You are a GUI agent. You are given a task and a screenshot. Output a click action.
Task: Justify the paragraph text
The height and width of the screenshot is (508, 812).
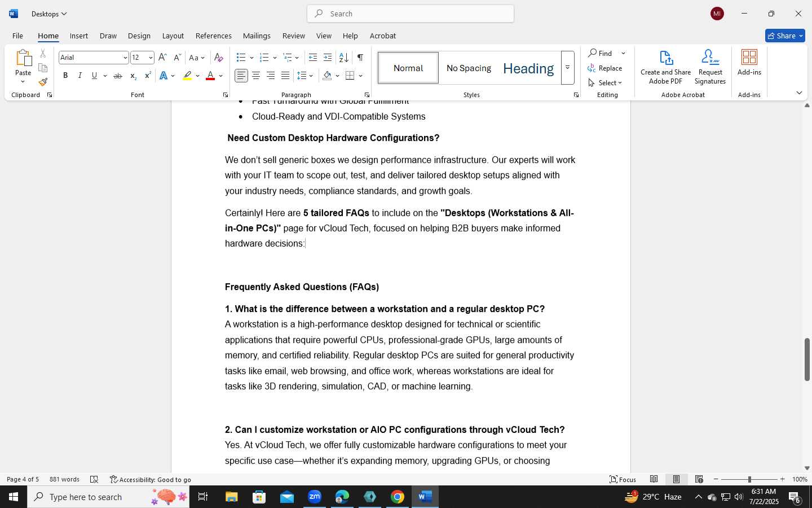click(285, 76)
